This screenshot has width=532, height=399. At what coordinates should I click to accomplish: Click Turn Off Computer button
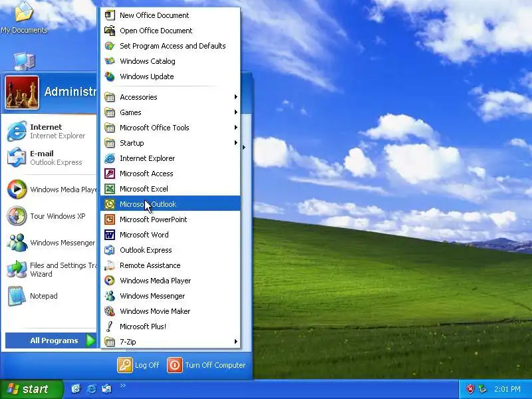(206, 365)
